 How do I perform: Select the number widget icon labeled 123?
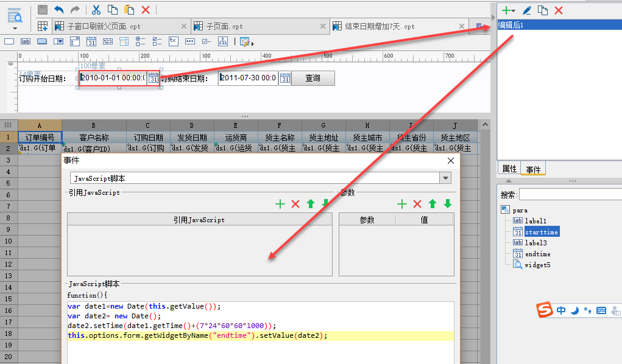[107, 41]
